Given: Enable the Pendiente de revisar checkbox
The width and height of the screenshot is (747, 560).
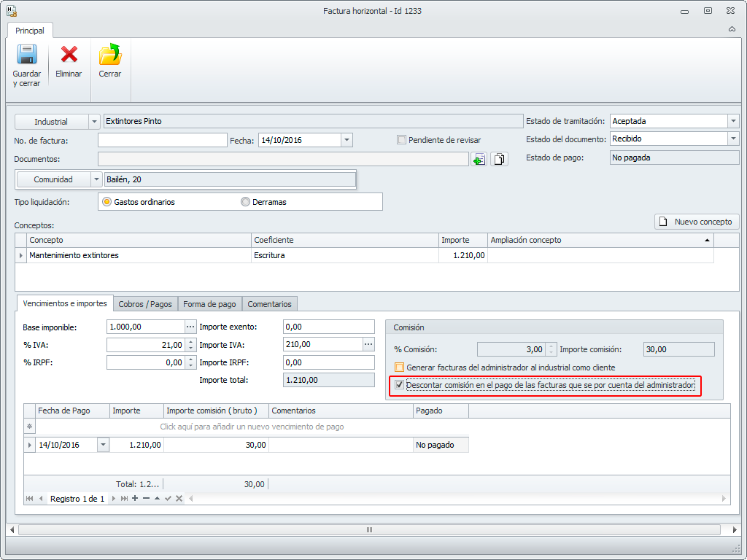Looking at the screenshot, I should pos(401,140).
